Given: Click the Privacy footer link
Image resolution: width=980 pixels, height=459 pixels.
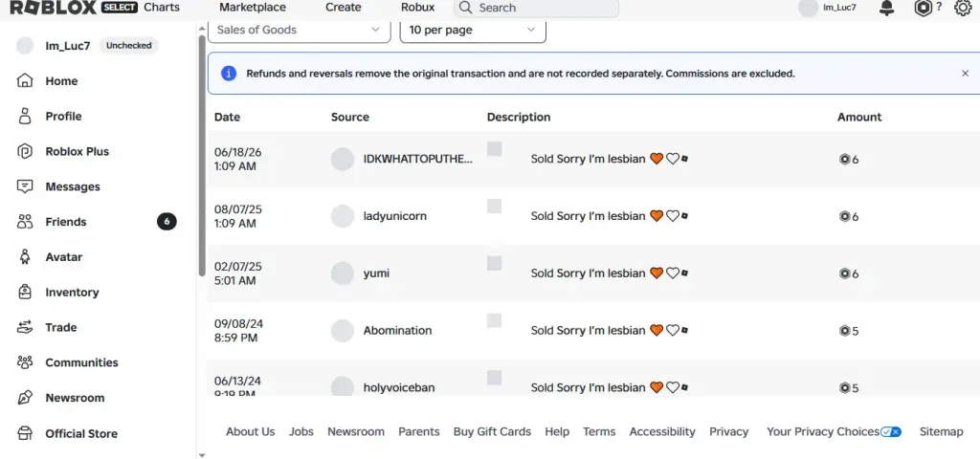Looking at the screenshot, I should 728,431.
